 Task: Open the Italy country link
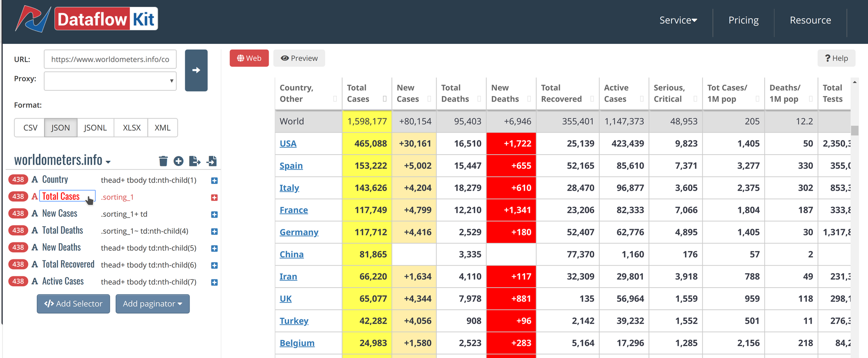tap(289, 188)
